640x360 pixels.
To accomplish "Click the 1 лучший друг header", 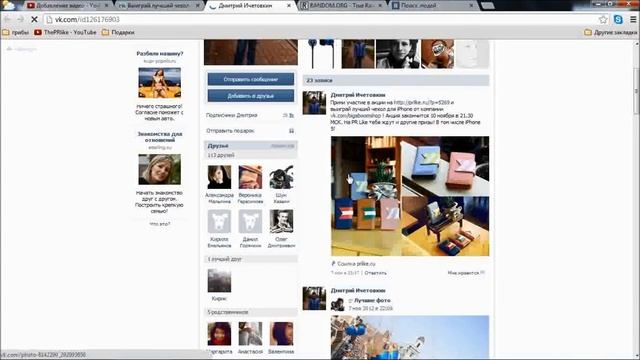I will [251, 259].
